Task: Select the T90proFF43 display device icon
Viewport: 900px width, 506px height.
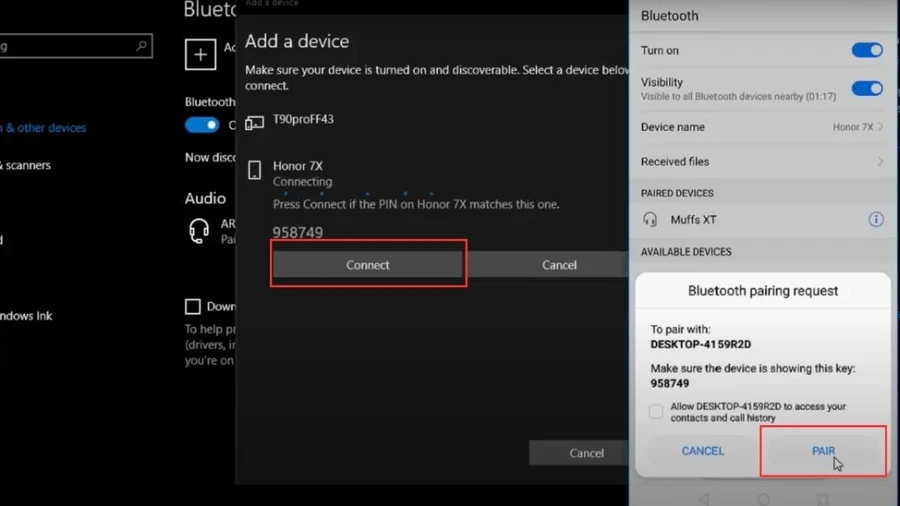Action: (254, 122)
